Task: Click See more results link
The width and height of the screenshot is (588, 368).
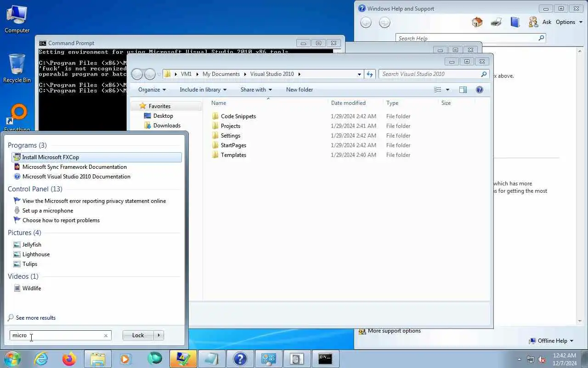Action: [35, 318]
